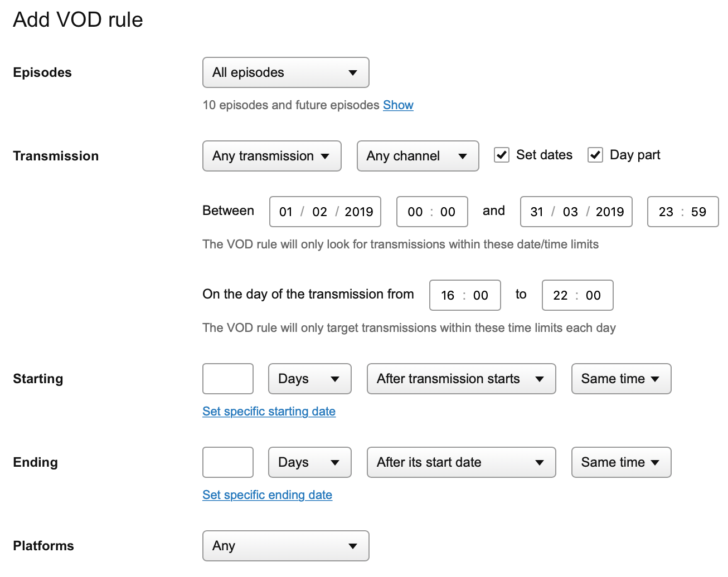
Task: Open the All episodes dropdown
Action: (x=285, y=72)
